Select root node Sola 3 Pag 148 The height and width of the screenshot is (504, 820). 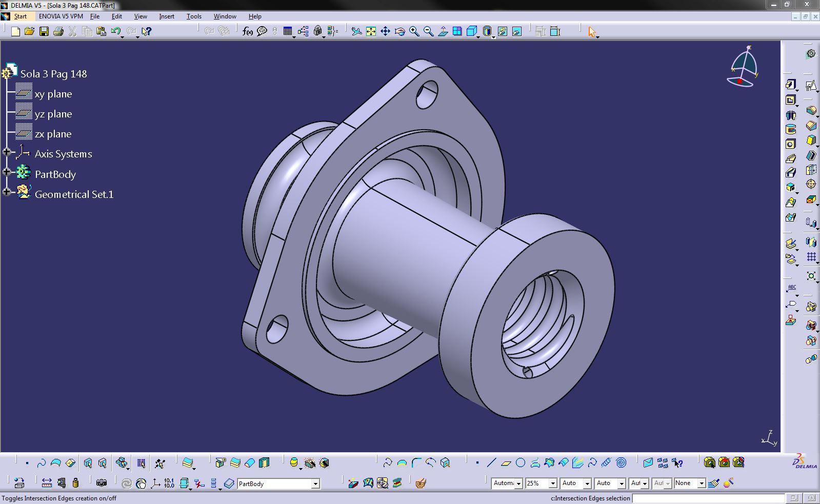54,74
